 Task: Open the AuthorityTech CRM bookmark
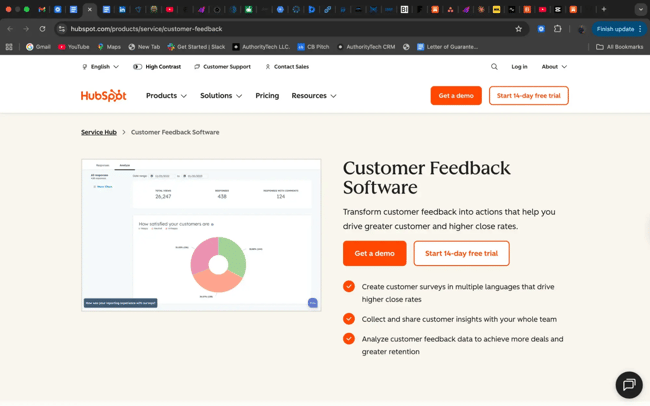(366, 47)
